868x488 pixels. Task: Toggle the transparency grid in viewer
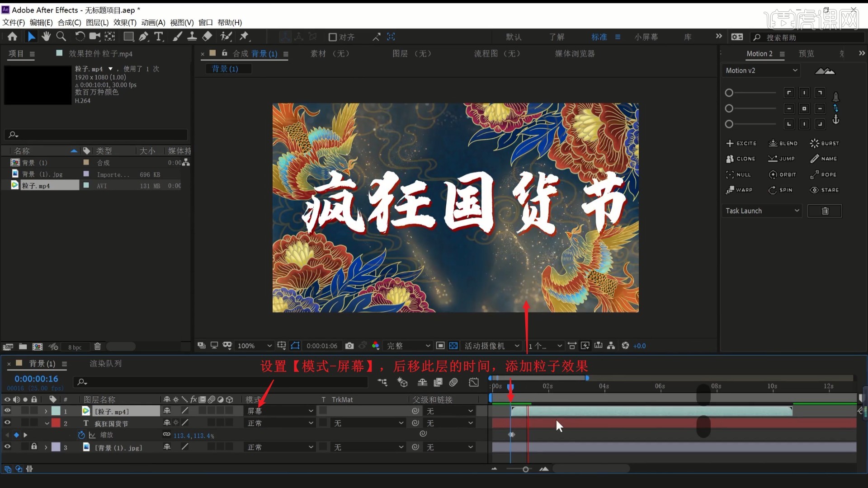(x=453, y=346)
